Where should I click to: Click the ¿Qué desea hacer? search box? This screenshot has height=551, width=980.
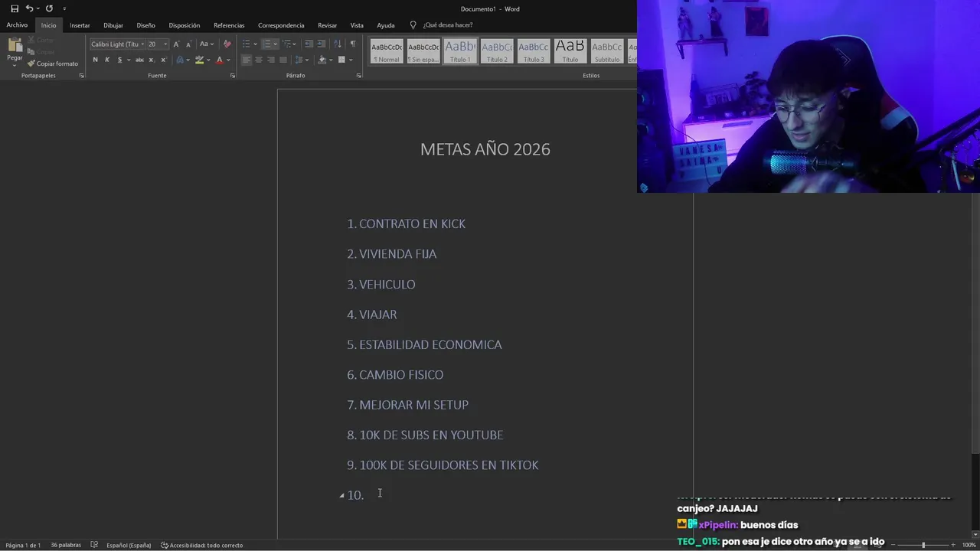pos(447,25)
